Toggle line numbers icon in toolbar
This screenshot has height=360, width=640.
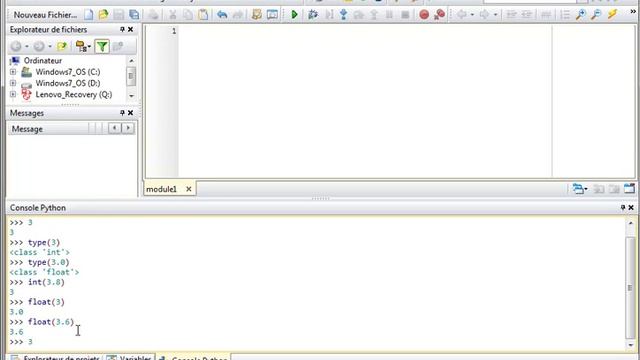(x=565, y=15)
